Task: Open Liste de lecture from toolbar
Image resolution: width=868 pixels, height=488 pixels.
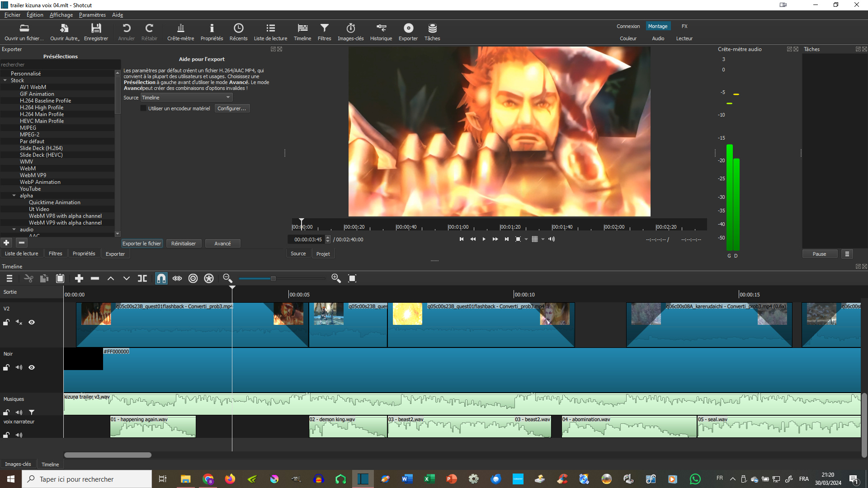Action: click(x=270, y=32)
